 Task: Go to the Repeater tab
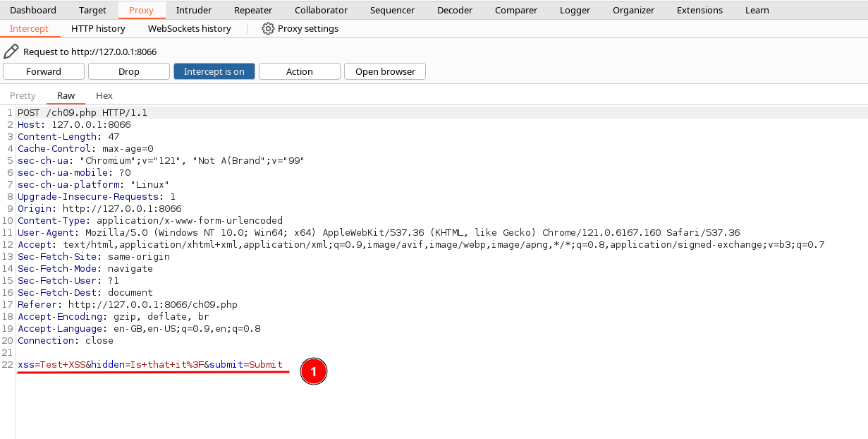coord(253,11)
